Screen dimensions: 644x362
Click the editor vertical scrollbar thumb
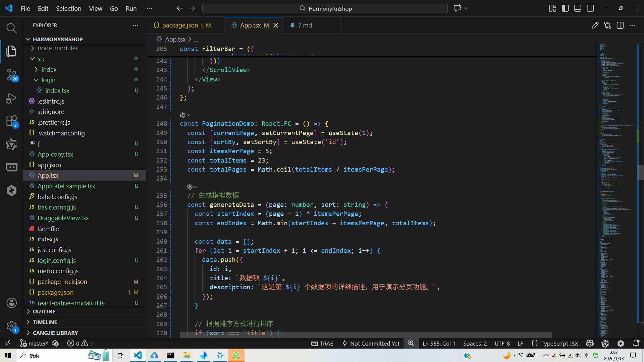tap(640, 173)
